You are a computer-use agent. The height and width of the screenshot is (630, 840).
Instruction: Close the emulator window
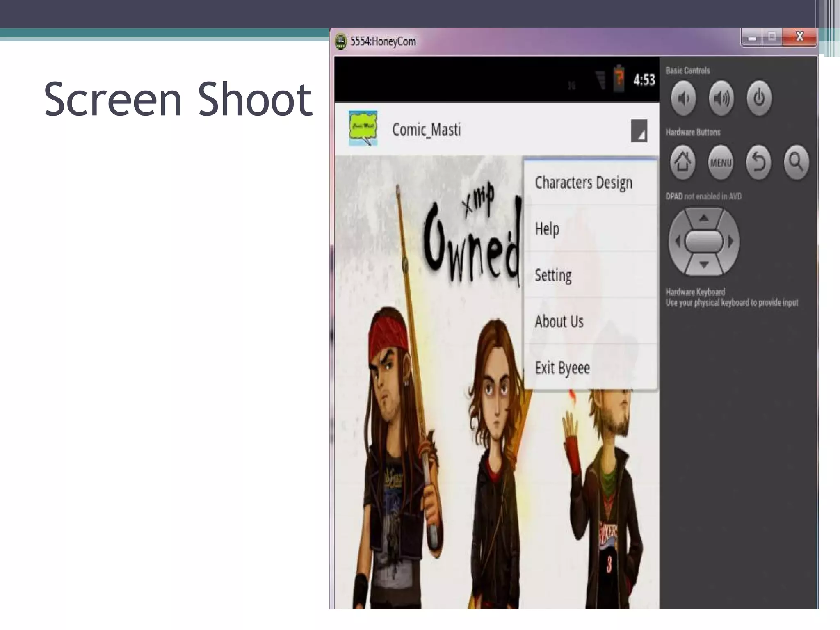click(799, 37)
